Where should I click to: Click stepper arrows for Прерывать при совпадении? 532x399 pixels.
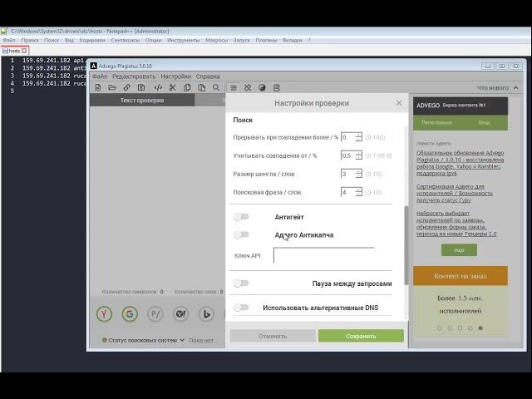pos(358,137)
